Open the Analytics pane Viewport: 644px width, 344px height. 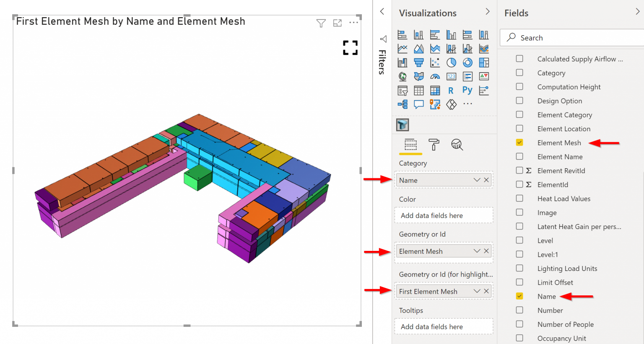click(x=457, y=145)
